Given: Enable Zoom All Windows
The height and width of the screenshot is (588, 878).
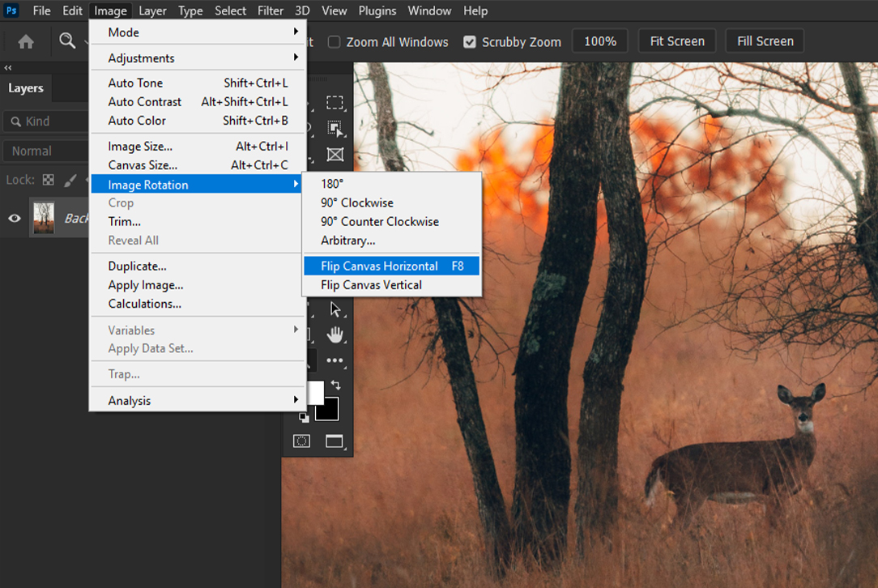Looking at the screenshot, I should (334, 42).
